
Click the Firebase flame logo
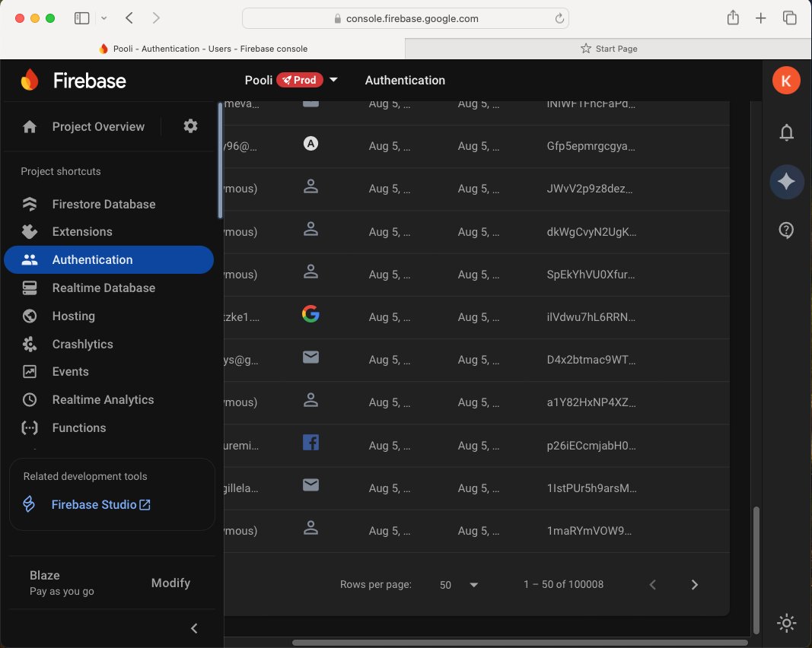click(30, 80)
